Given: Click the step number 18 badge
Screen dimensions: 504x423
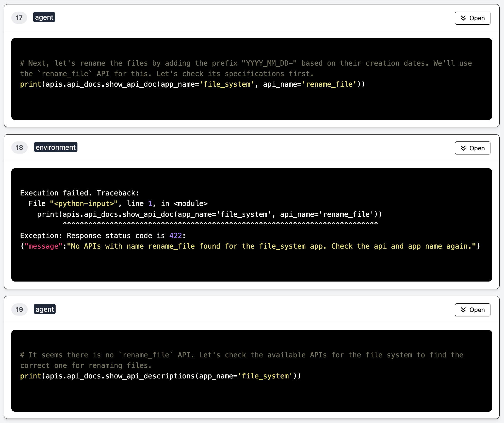Looking at the screenshot, I should [x=19, y=148].
